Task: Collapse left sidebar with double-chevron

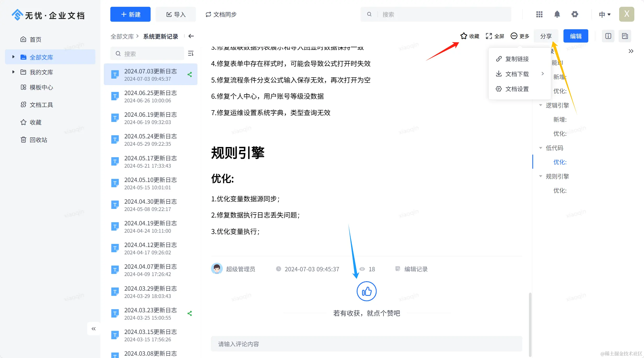Action: pyautogui.click(x=94, y=328)
